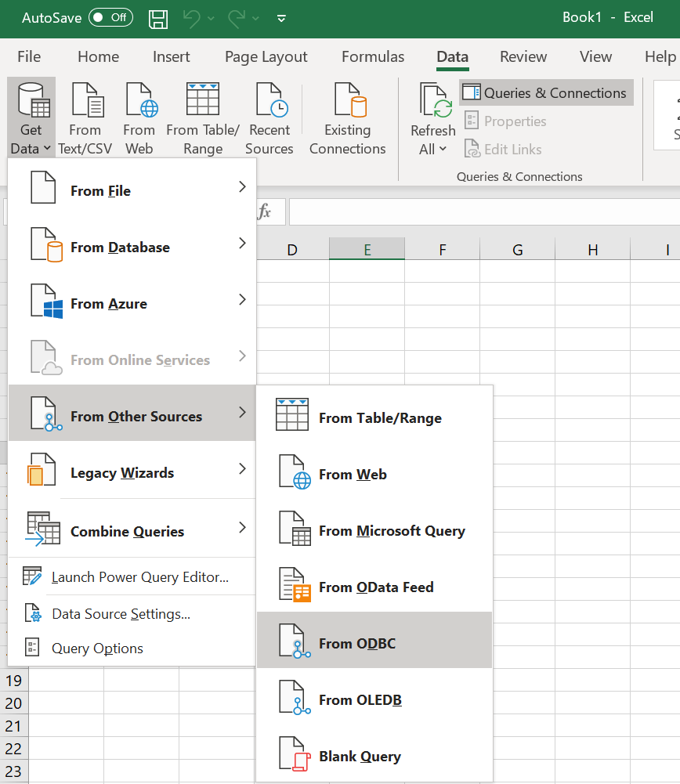Open the Legacy Wizards submenu
The image size is (680, 784).
(132, 469)
